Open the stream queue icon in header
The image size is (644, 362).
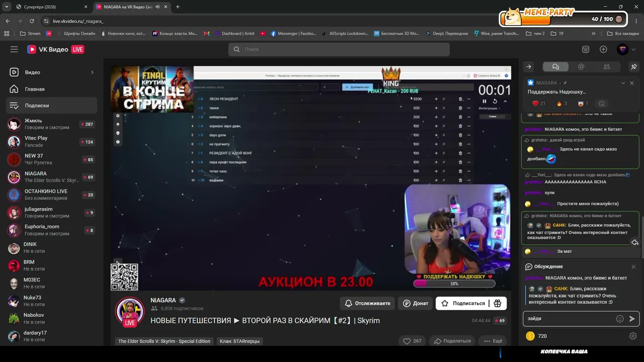tap(586, 49)
